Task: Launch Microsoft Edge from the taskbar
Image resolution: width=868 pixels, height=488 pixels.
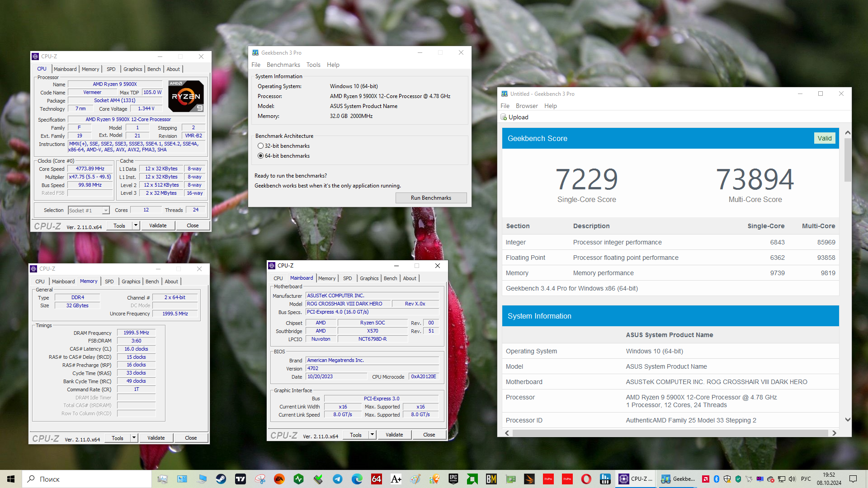Action: [x=357, y=479]
